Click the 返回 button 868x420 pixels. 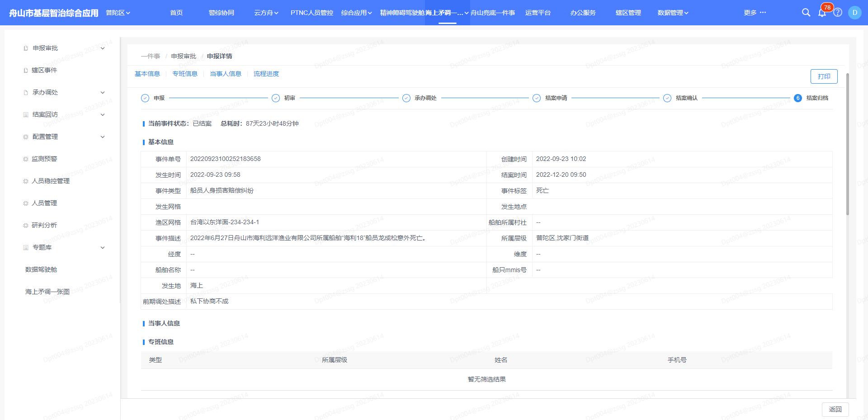835,409
